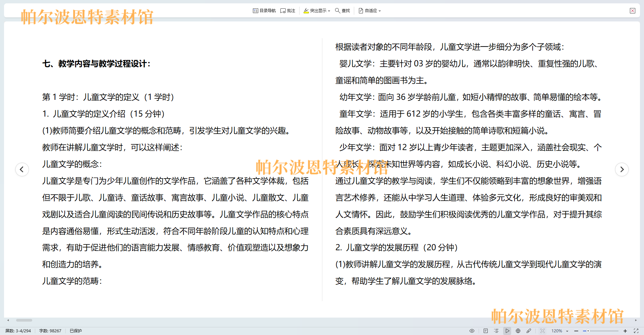644x335 pixels.
Task: Click the line 儿童文学的概念：
Action: [x=72, y=164]
